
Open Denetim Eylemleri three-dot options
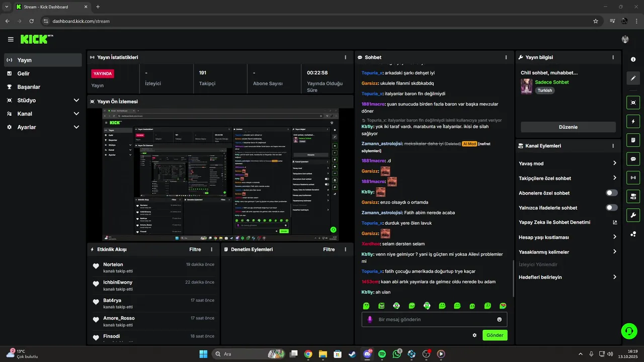tap(345, 249)
